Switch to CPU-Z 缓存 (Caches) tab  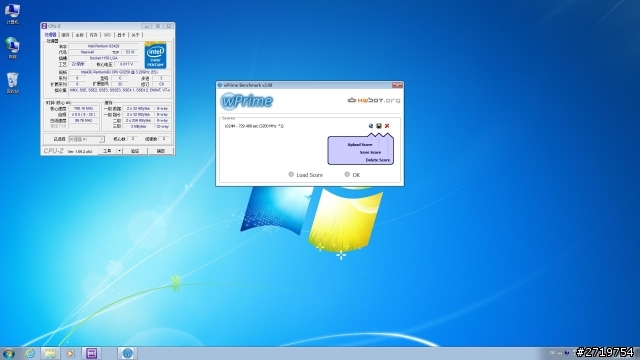coord(66,35)
